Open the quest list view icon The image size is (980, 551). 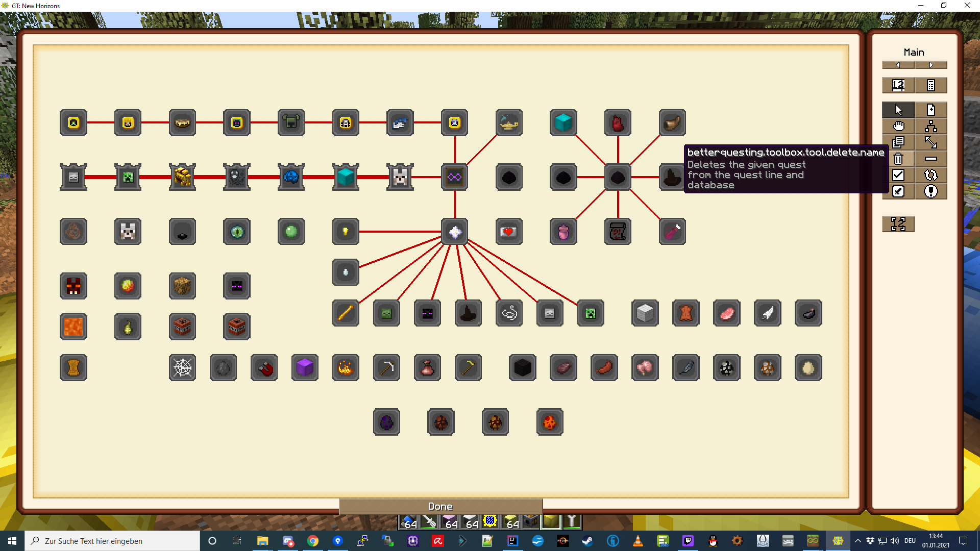[x=931, y=85]
